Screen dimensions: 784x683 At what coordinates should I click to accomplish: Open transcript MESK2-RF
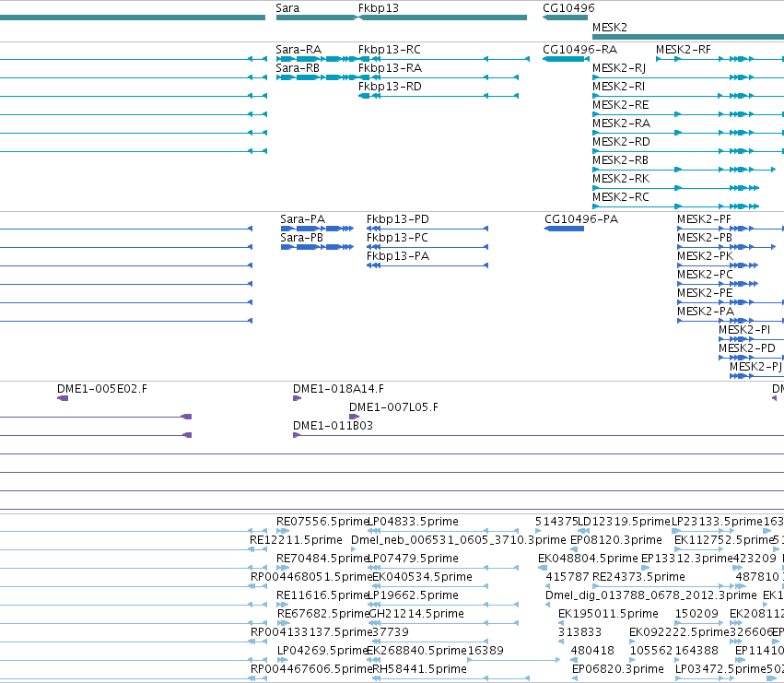click(x=683, y=50)
